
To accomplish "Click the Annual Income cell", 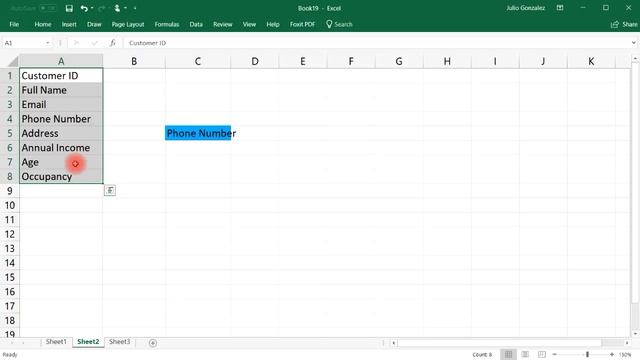I will click(61, 147).
